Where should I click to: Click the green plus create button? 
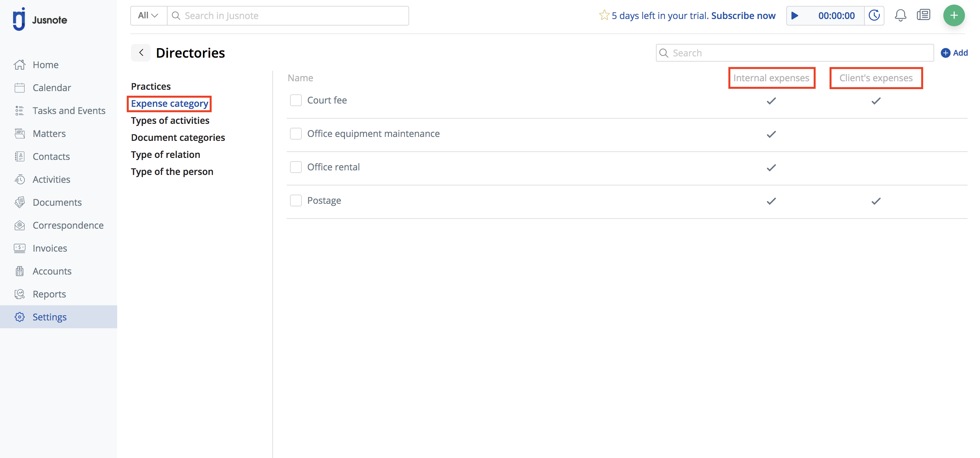[954, 16]
